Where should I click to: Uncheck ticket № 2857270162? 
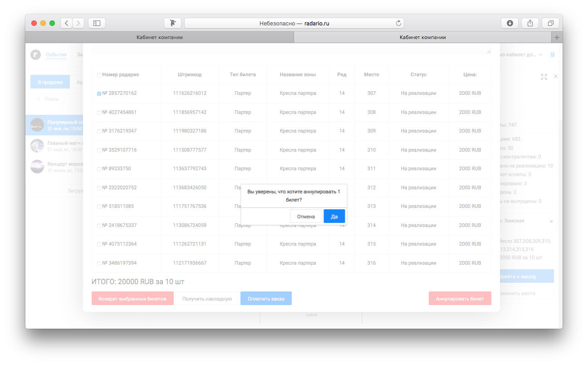coord(99,94)
